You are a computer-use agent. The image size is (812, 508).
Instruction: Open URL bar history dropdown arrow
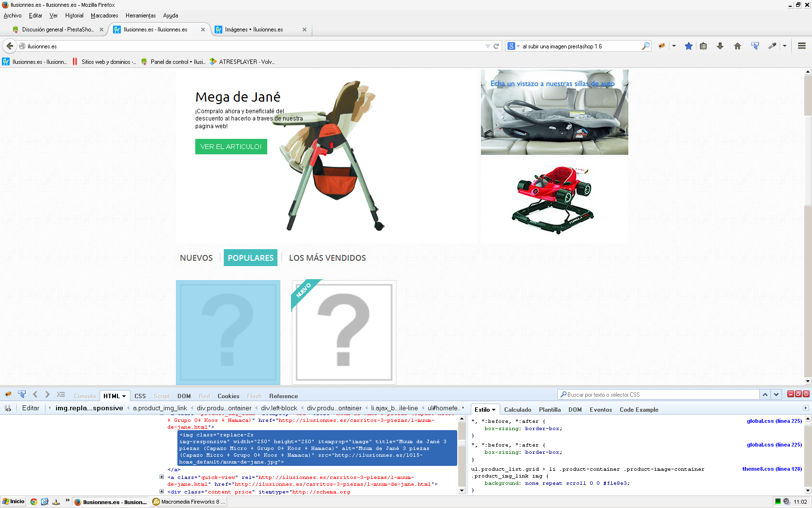coord(488,46)
